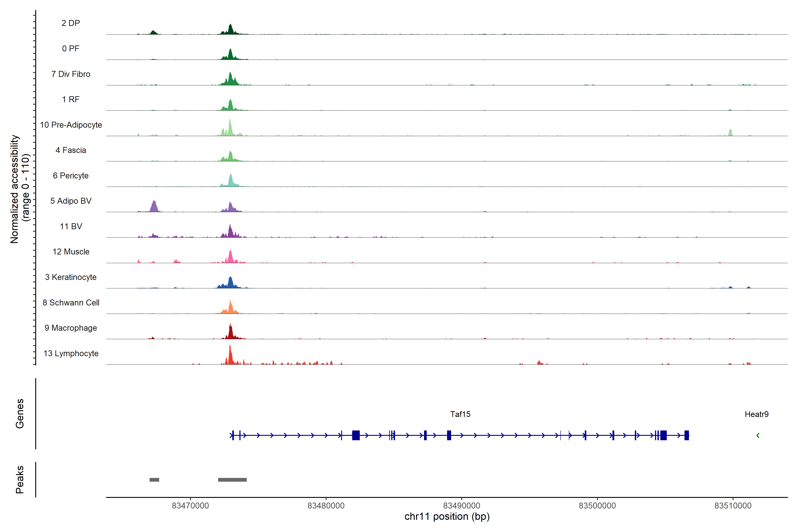Click the Pre-Adipocyte peak near Heatr9
Image resolution: width=798 pixels, height=532 pixels.
[730, 133]
